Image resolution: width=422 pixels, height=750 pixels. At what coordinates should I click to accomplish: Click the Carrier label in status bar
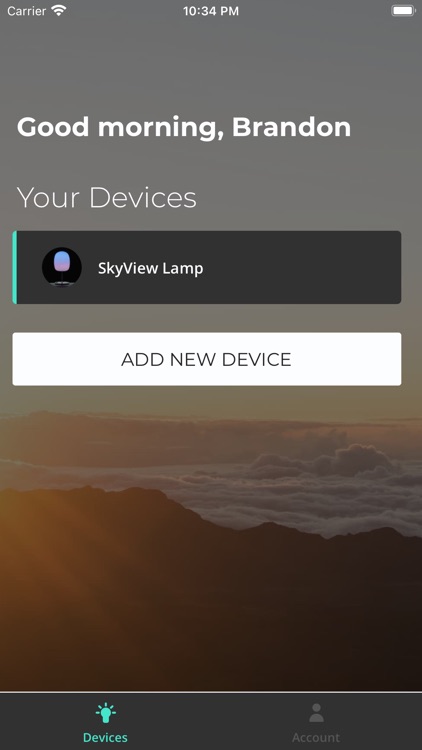pyautogui.click(x=26, y=11)
